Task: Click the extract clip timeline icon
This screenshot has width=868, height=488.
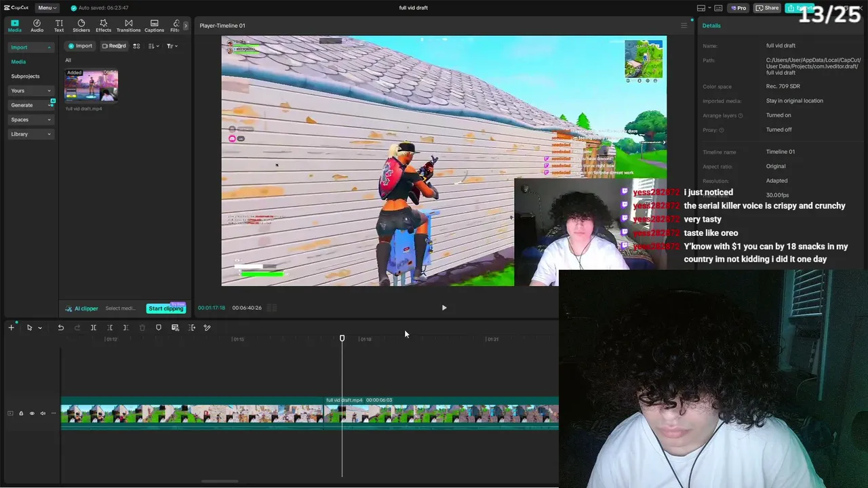Action: pyautogui.click(x=192, y=327)
